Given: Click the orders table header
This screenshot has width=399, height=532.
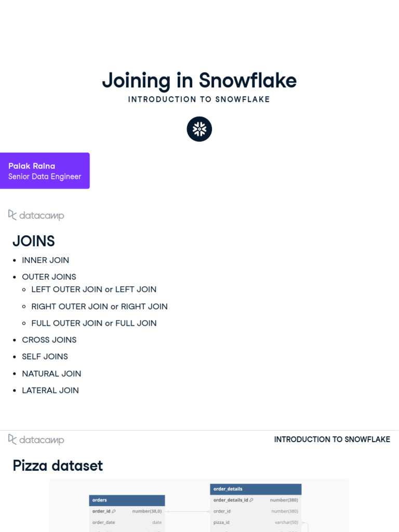Looking at the screenshot, I should point(127,500).
